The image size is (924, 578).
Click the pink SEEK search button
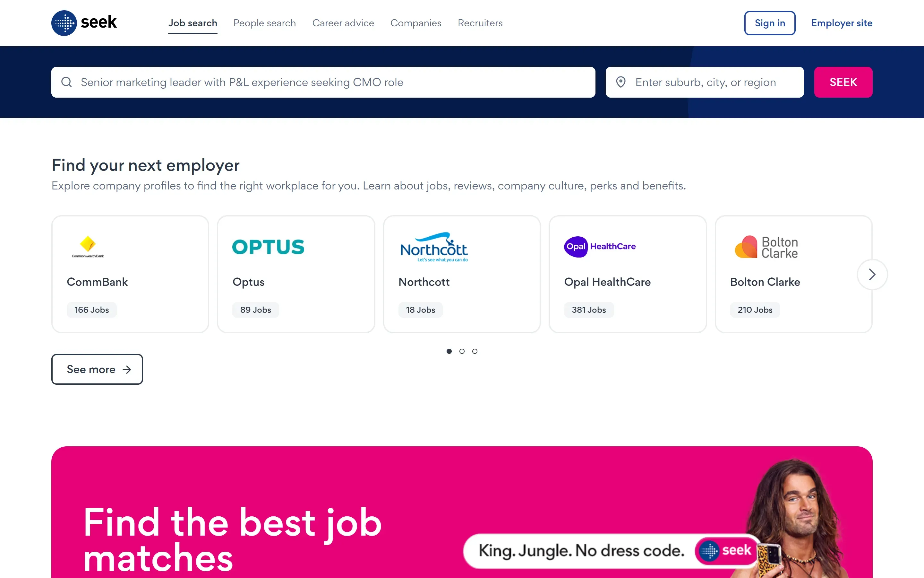coord(843,82)
